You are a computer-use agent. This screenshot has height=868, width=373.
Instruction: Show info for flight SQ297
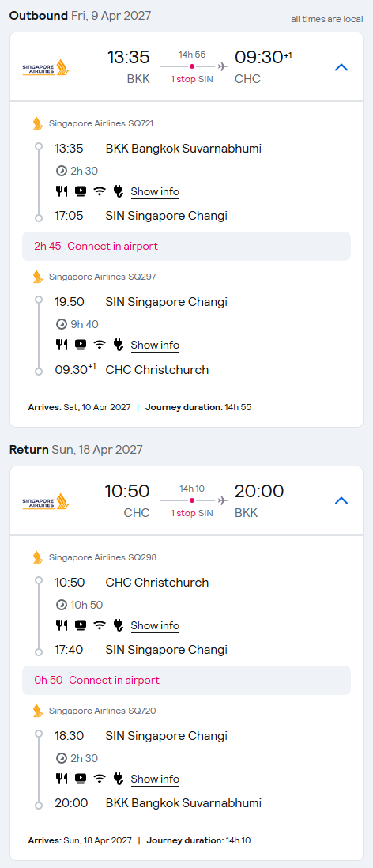[155, 345]
